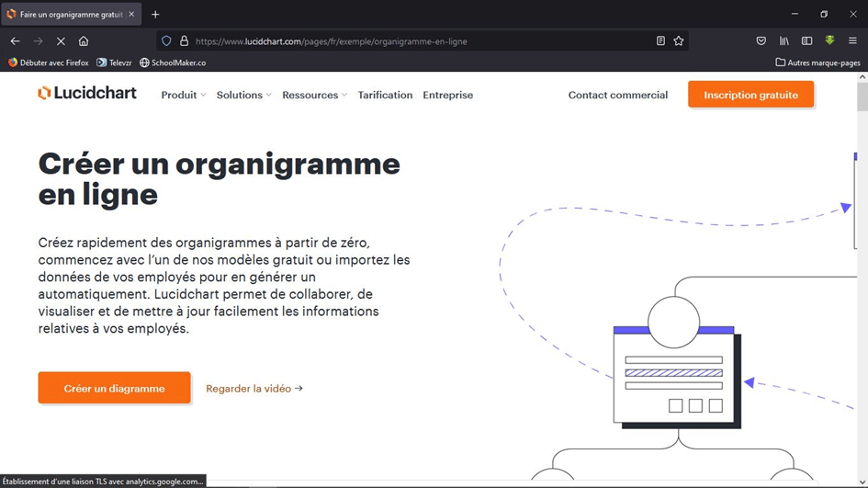Open the Firefox hamburger menu

coord(852,41)
